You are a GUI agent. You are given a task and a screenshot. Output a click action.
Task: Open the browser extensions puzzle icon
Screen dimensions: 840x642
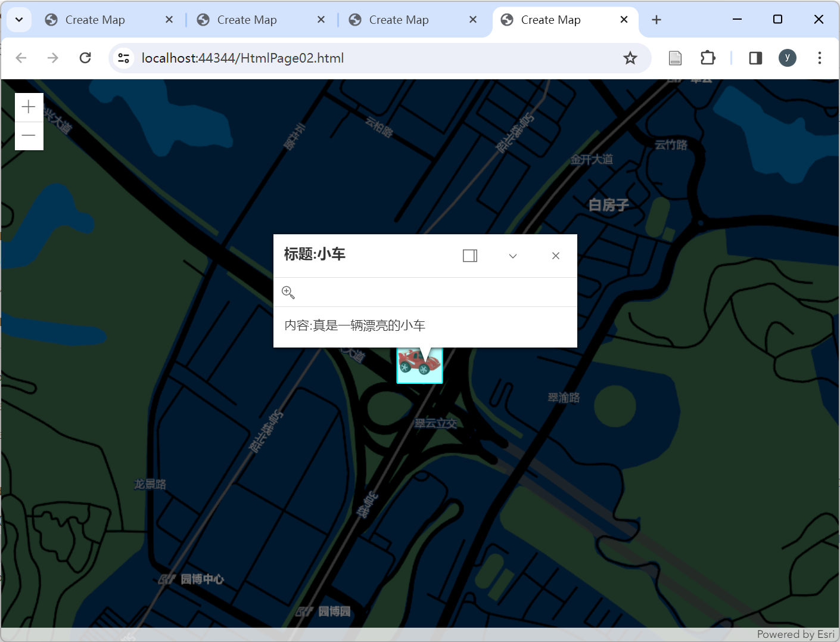coord(708,58)
